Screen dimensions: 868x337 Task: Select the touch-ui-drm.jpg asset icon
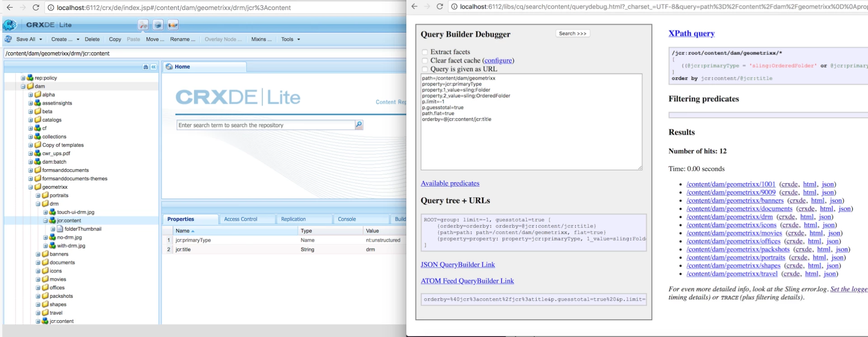point(52,212)
